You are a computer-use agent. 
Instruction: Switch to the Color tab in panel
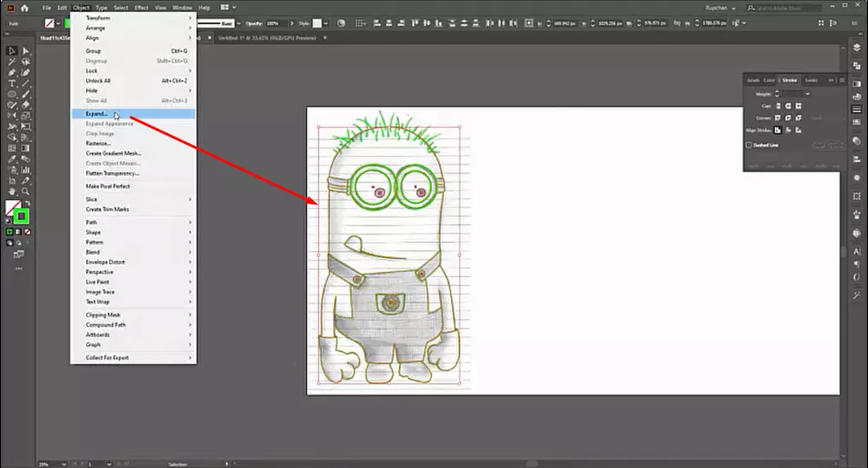pos(769,80)
